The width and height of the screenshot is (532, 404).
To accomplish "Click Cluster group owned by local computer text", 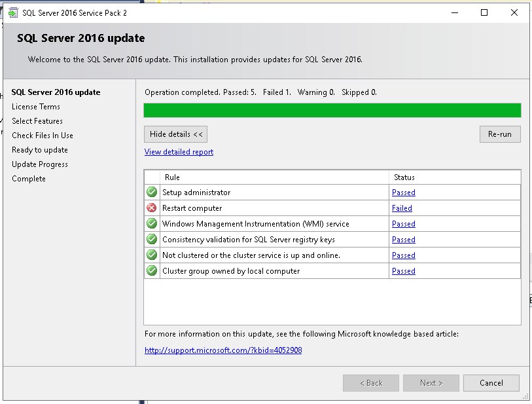I will (x=231, y=271).
